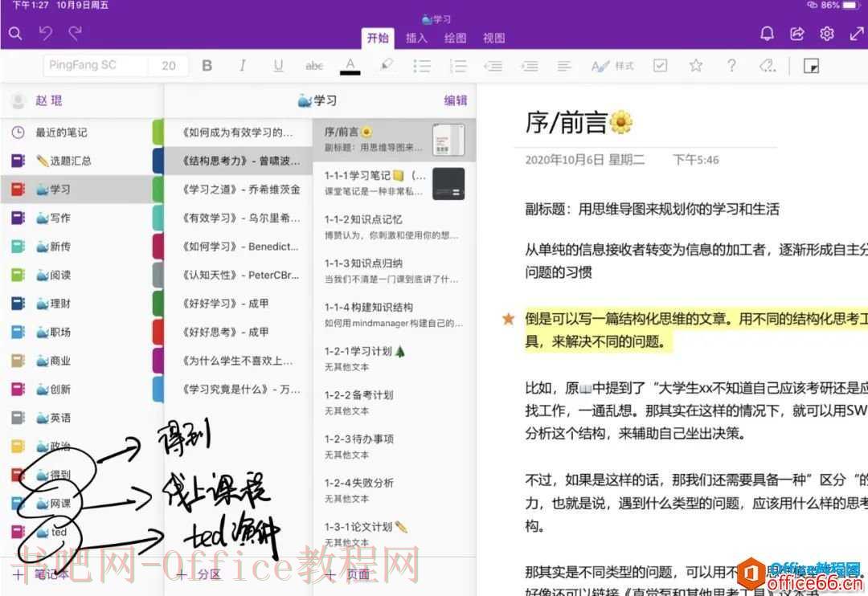Open the 新传 notebook
The width and height of the screenshot is (868, 596).
pyautogui.click(x=76, y=247)
